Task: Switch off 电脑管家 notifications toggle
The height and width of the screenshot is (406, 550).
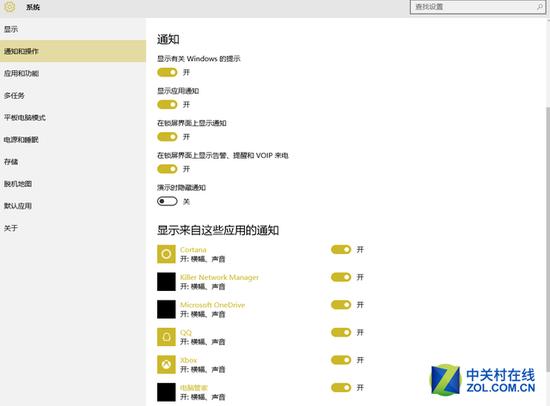Action: (x=341, y=388)
